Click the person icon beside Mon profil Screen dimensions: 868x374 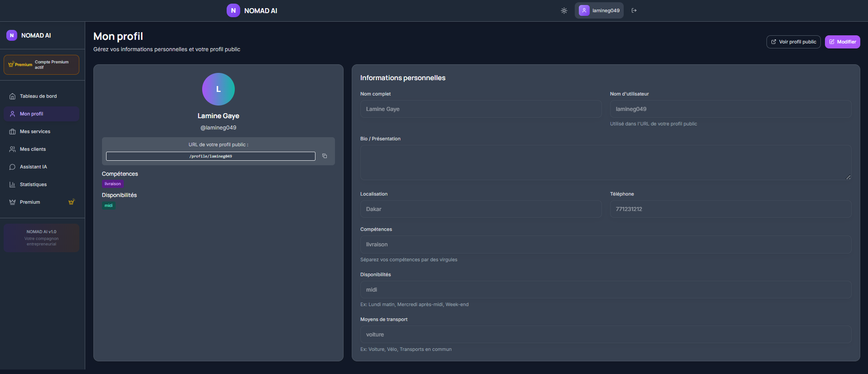(12, 114)
